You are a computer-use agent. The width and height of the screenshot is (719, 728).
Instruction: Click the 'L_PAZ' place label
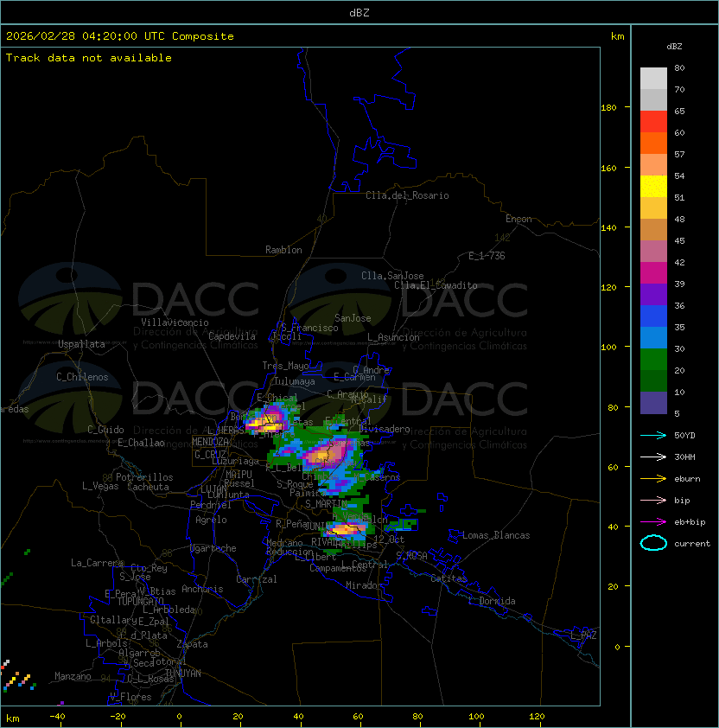[x=583, y=635]
